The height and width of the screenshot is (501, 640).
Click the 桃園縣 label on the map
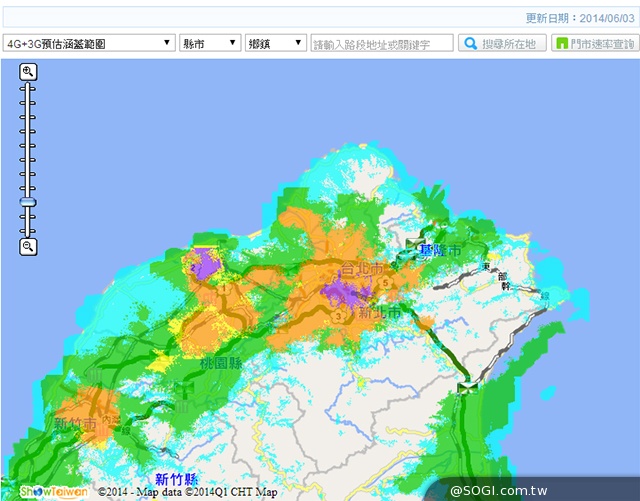(221, 362)
